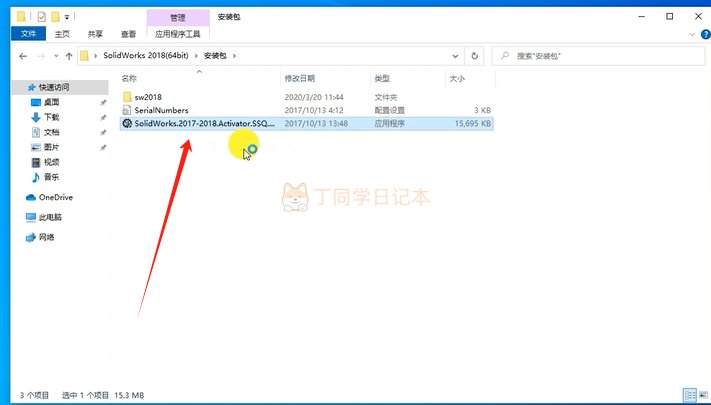This screenshot has height=405, width=711.
Task: Click the pin icon next to 图片
Action: click(x=103, y=148)
